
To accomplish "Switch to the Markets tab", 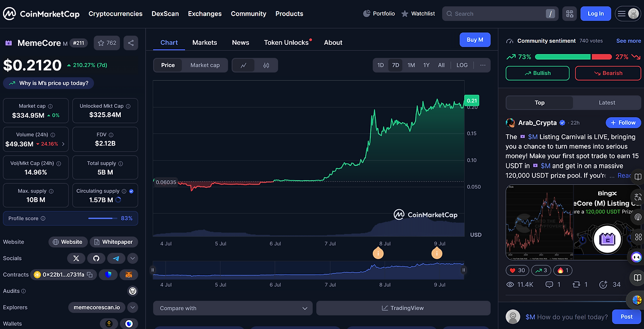I will tap(205, 42).
